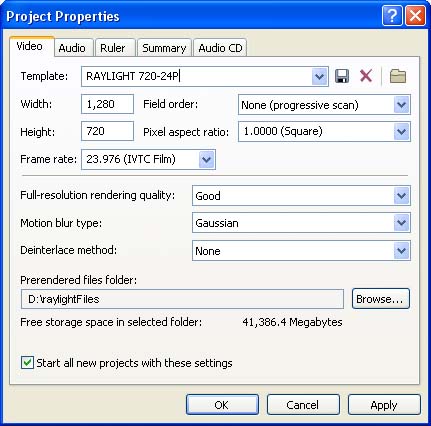Expand the Frame rate dropdown
Viewport: 431px width, 426px height.
[206, 159]
